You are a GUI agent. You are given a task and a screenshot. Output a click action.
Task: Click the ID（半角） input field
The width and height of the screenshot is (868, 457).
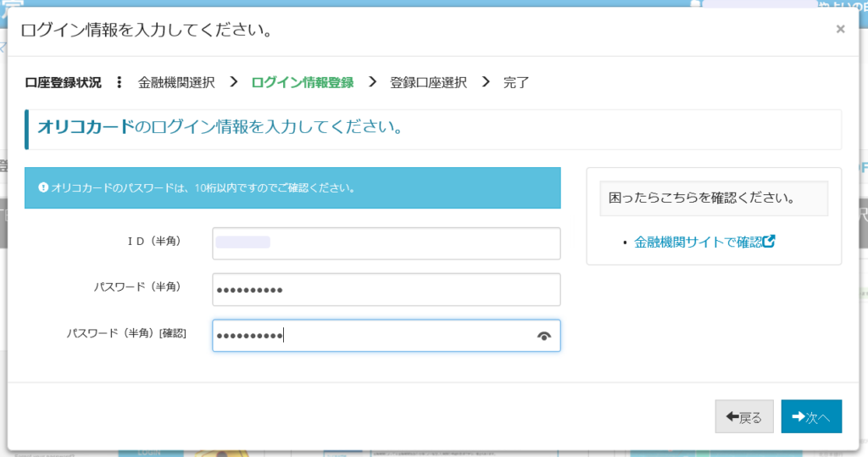coord(386,243)
